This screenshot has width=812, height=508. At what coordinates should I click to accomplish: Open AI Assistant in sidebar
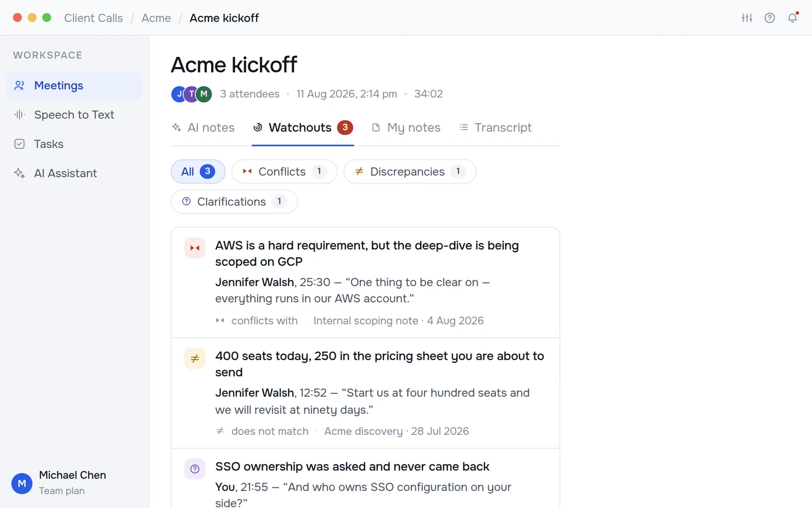(74, 173)
